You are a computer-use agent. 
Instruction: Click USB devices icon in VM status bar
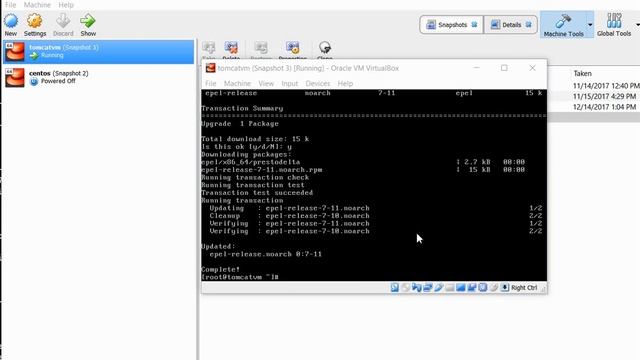tap(438, 287)
